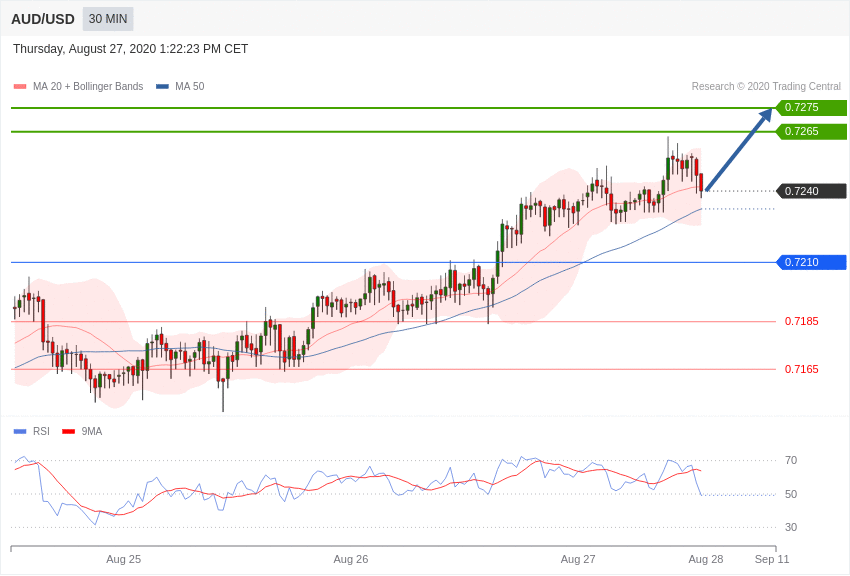
Task: Click the 0.7210 blue pivot label
Action: (x=811, y=262)
